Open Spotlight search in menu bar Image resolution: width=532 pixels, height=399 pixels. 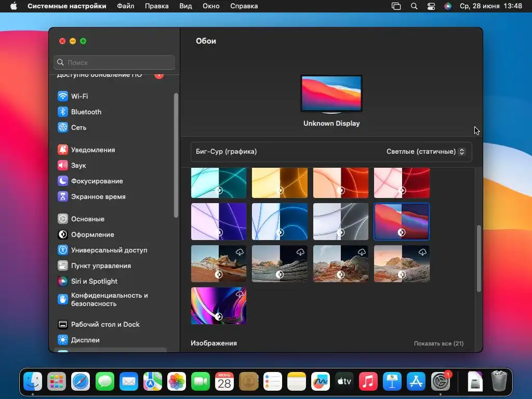(414, 6)
